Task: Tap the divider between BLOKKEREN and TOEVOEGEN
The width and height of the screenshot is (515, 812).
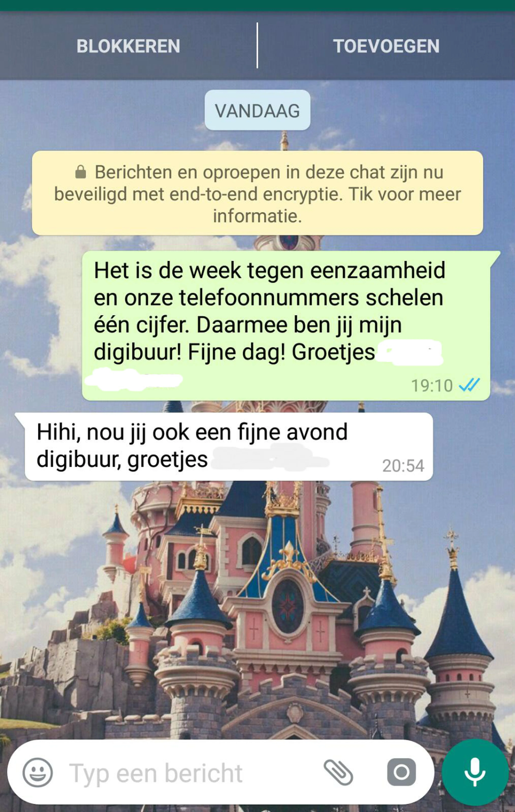Action: tap(257, 46)
